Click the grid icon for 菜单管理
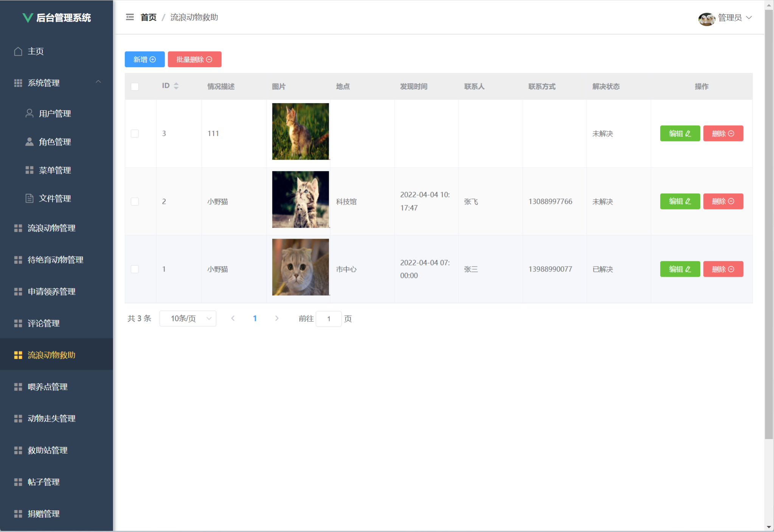Image resolution: width=774 pixels, height=532 pixels. coord(29,170)
